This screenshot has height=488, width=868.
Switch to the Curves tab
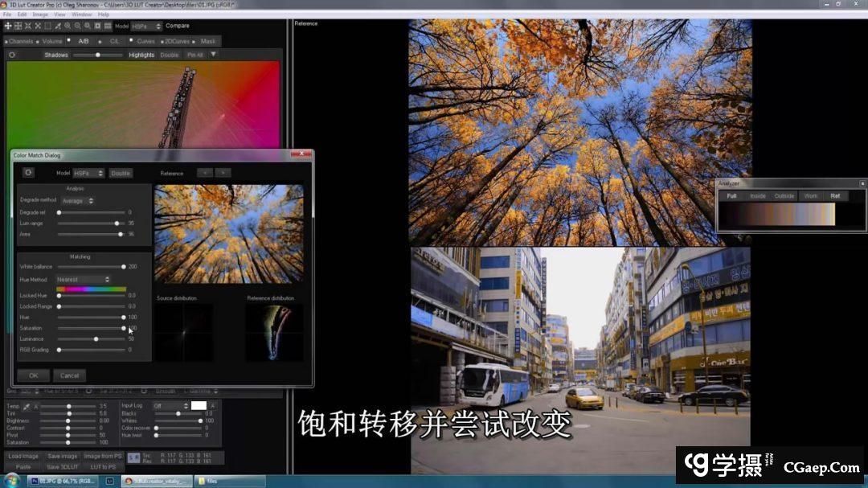[x=145, y=41]
